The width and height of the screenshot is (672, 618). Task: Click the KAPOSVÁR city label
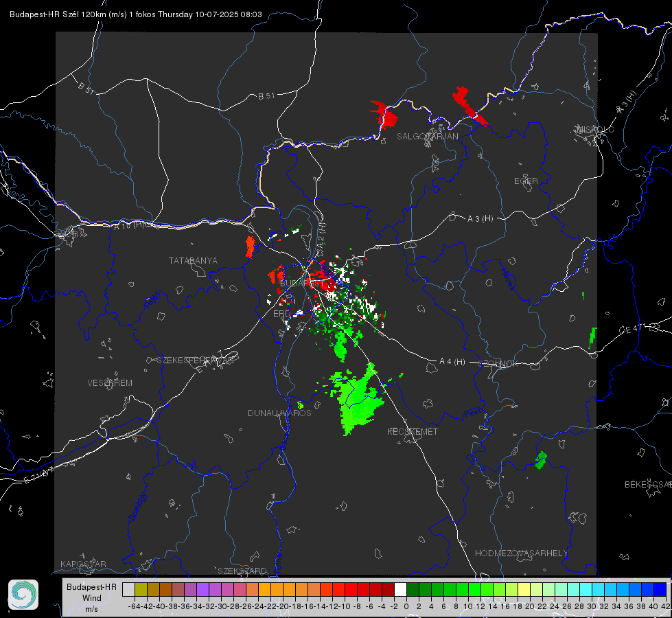pos(83,564)
